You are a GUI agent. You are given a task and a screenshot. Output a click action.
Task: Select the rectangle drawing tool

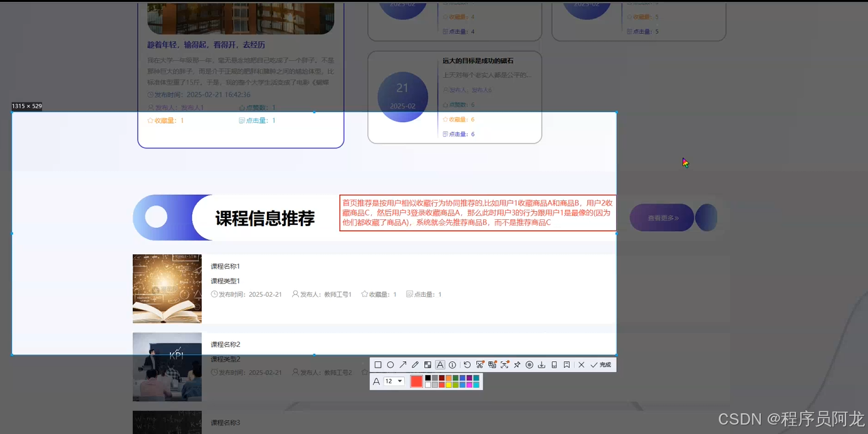(x=378, y=364)
